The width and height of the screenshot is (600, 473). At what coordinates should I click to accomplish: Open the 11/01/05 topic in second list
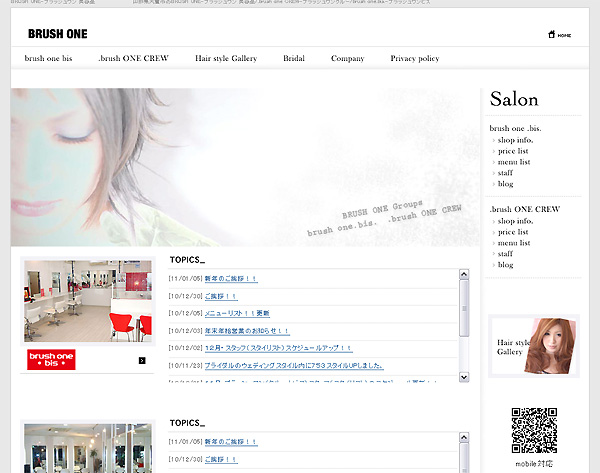[231, 442]
